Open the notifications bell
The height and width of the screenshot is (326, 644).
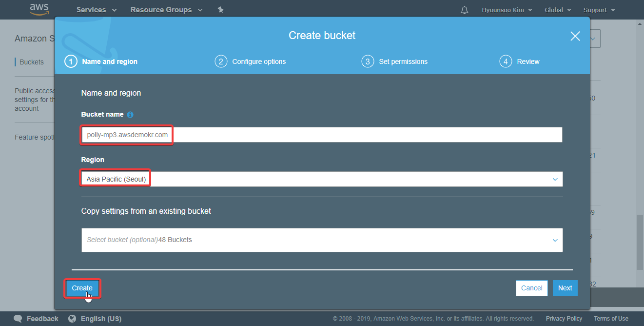pyautogui.click(x=465, y=10)
